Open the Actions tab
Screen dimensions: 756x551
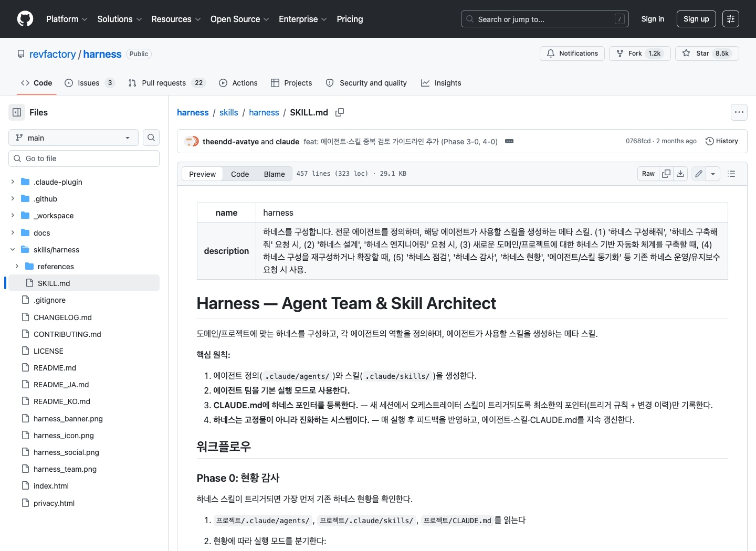pyautogui.click(x=238, y=83)
